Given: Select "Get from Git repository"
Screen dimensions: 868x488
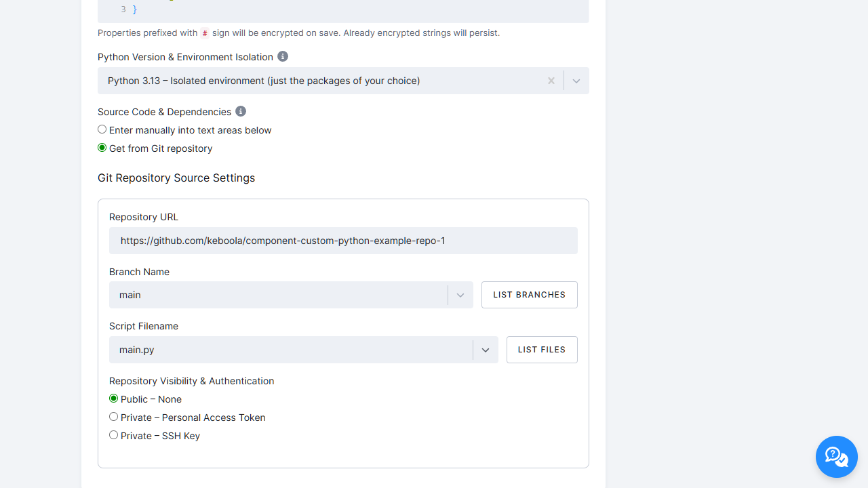Looking at the screenshot, I should (x=102, y=147).
